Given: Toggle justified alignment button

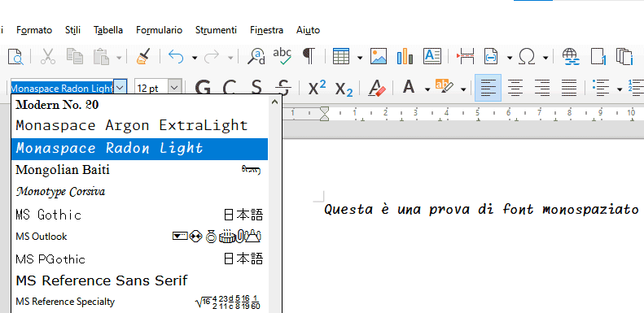Looking at the screenshot, I should (569, 88).
